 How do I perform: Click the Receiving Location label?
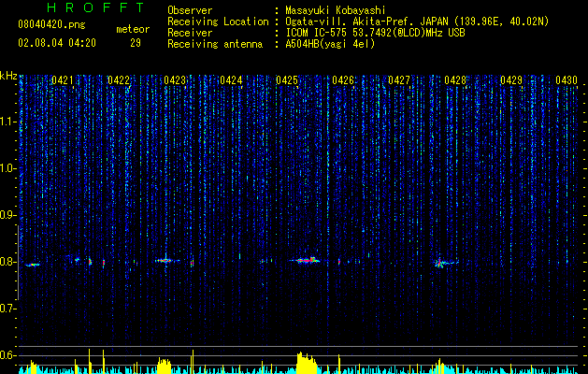point(218,22)
